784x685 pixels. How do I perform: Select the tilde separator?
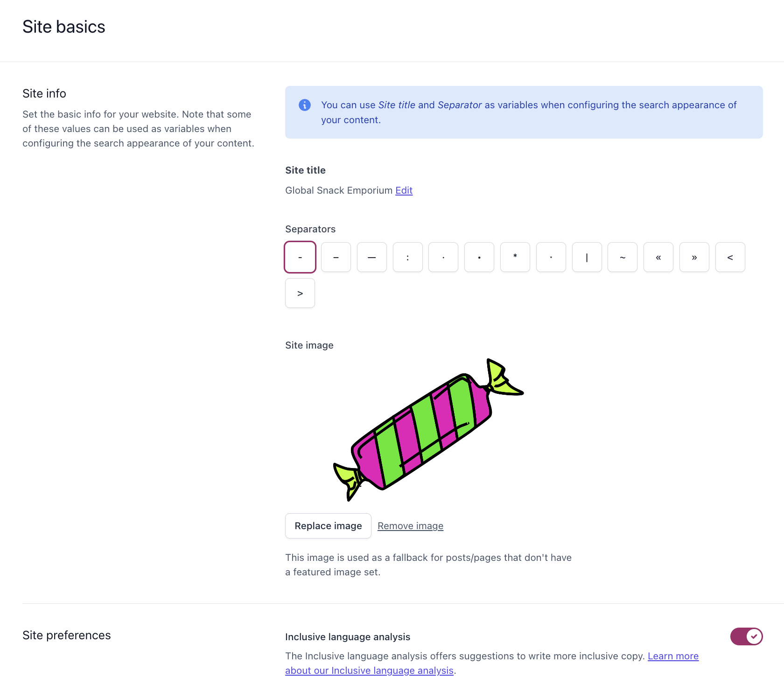(623, 257)
